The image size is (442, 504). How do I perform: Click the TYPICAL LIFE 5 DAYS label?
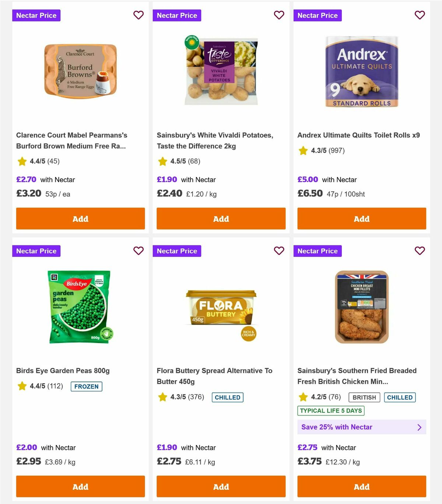[x=331, y=410]
